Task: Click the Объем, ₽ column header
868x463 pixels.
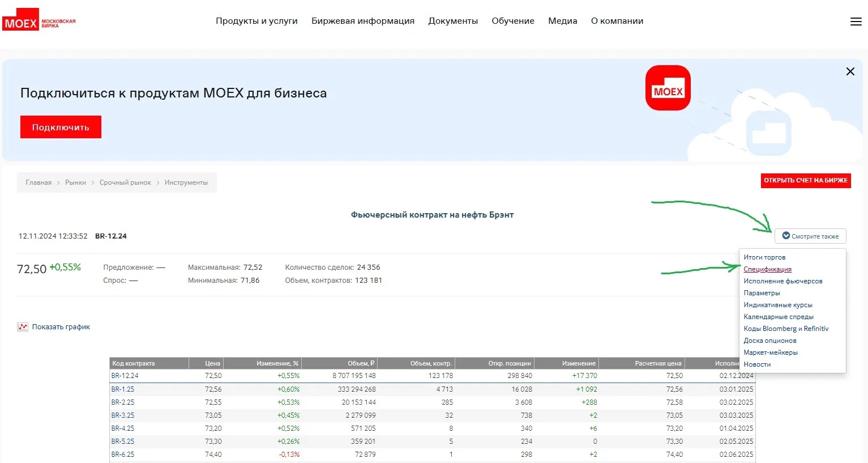Action: point(339,363)
